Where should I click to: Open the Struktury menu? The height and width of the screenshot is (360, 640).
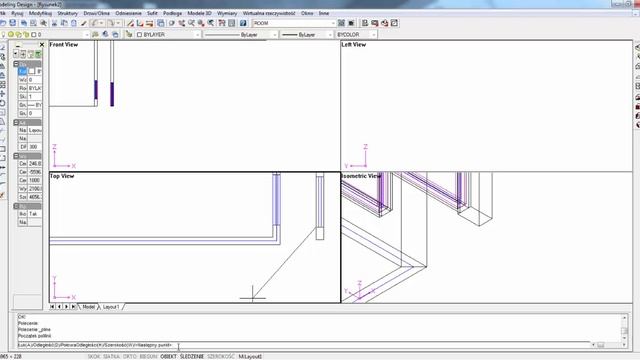pyautogui.click(x=67, y=13)
